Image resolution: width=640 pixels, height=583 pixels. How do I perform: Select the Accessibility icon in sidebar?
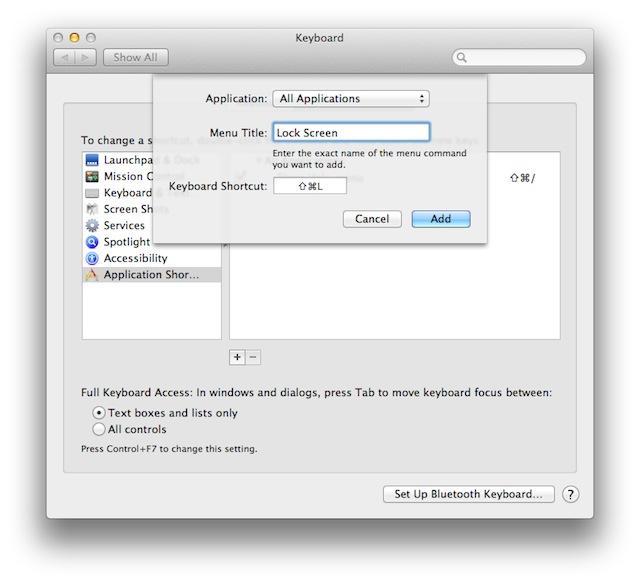coord(92,258)
